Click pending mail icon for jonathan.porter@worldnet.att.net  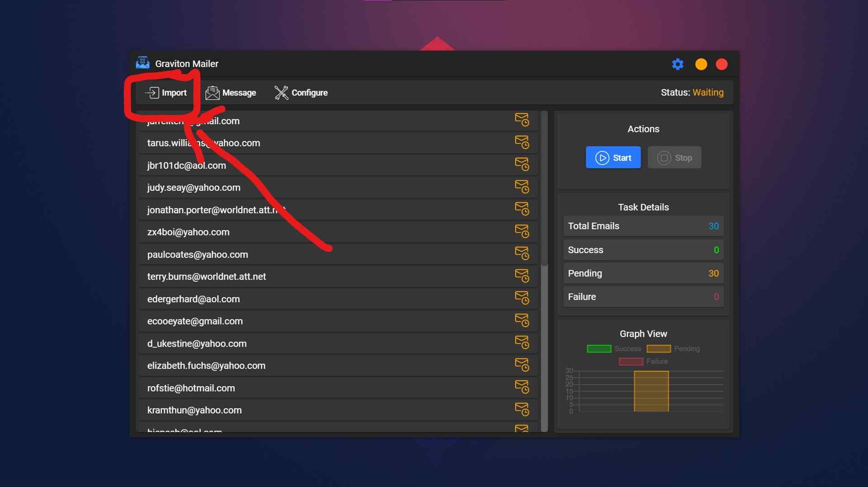point(522,209)
